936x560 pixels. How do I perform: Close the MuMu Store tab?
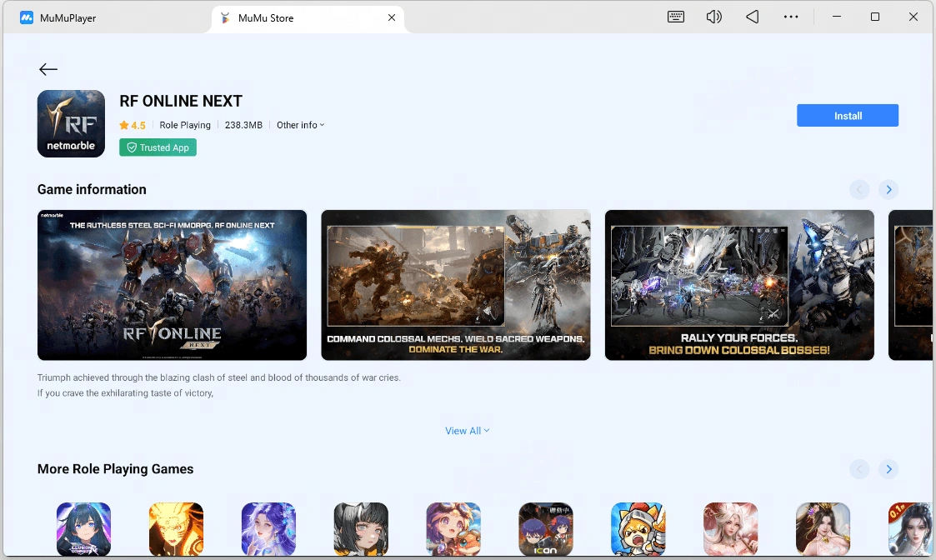point(392,17)
